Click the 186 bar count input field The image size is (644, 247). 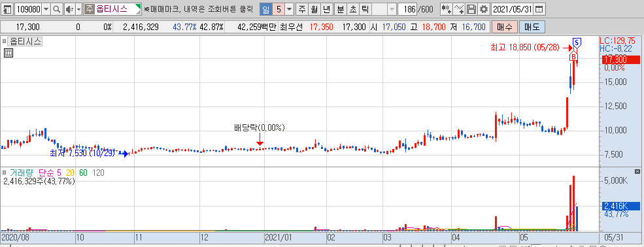(x=407, y=9)
